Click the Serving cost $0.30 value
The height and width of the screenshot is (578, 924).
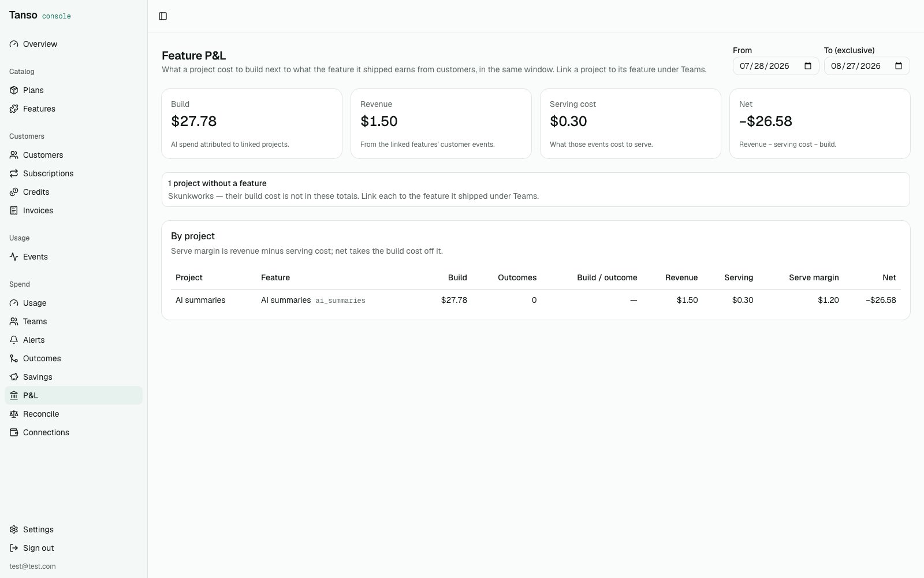coord(568,121)
